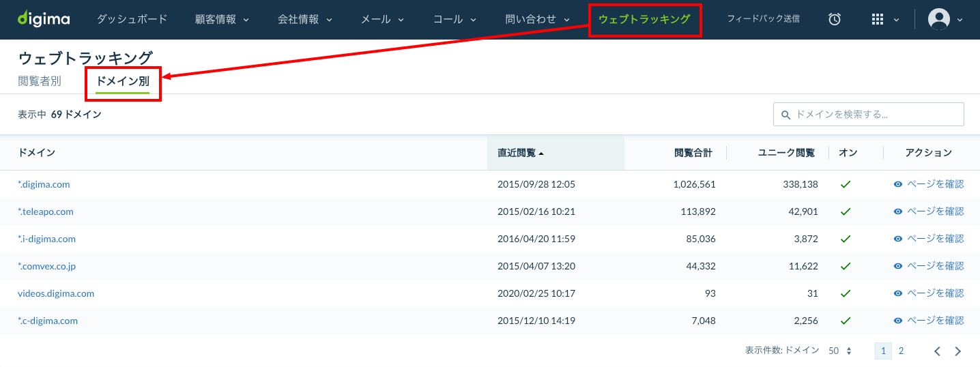The width and height of the screenshot is (980, 367).
Task: Open the *.c-digima.com domain link
Action: (x=48, y=321)
